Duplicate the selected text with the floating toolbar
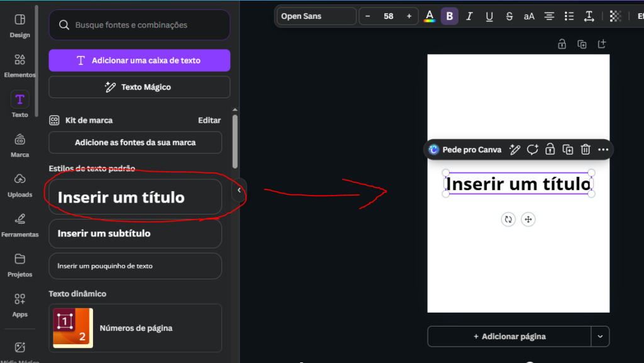 point(568,149)
